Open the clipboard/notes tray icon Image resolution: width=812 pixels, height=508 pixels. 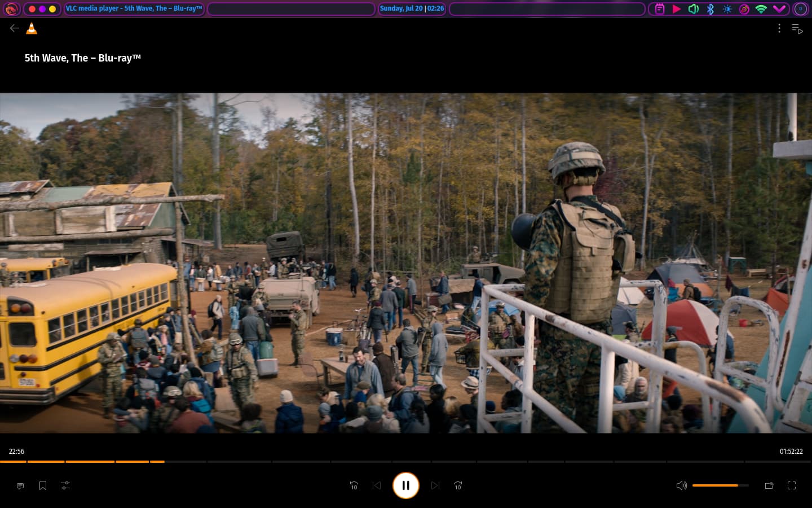tap(660, 9)
